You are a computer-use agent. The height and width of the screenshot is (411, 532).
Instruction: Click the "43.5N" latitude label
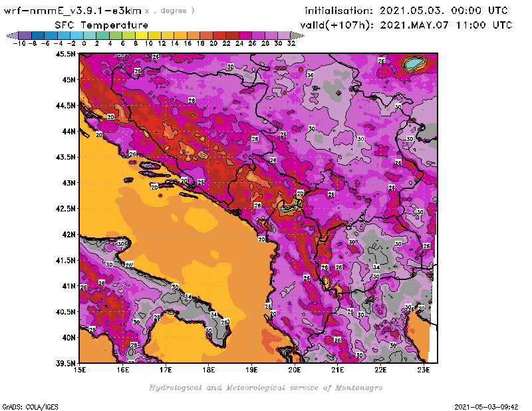[x=65, y=157]
